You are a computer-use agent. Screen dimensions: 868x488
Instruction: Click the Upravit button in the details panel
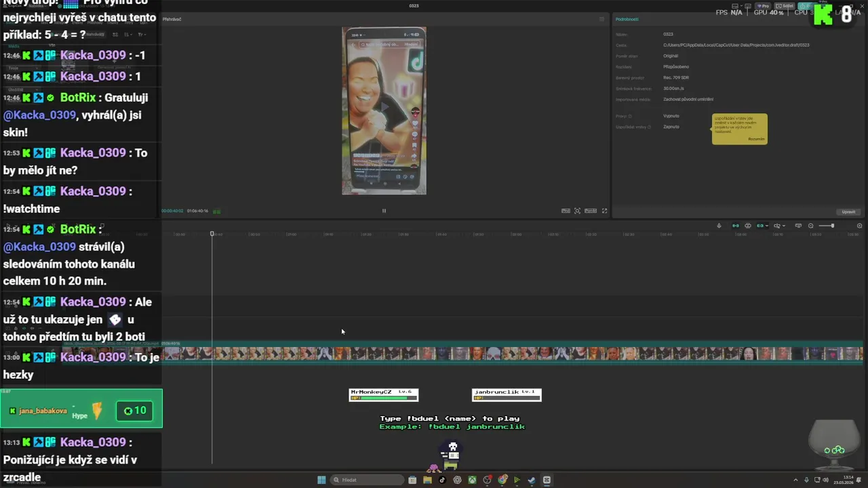(x=848, y=212)
